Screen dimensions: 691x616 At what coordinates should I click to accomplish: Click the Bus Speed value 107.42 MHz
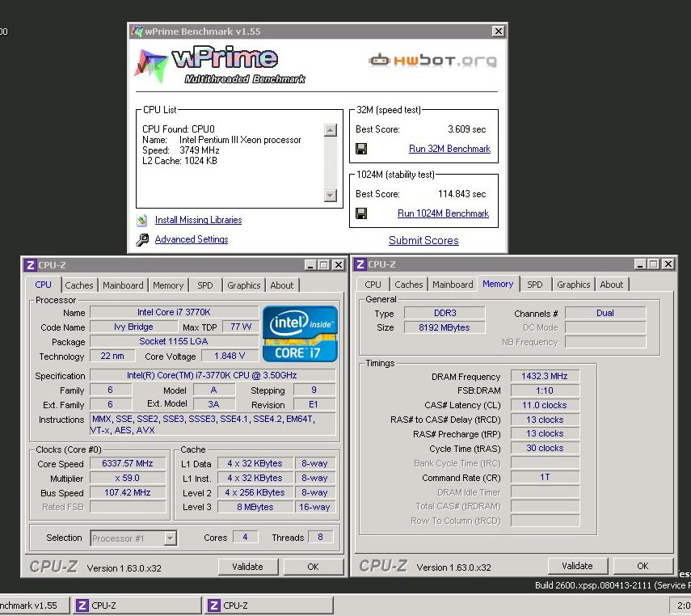click(128, 493)
